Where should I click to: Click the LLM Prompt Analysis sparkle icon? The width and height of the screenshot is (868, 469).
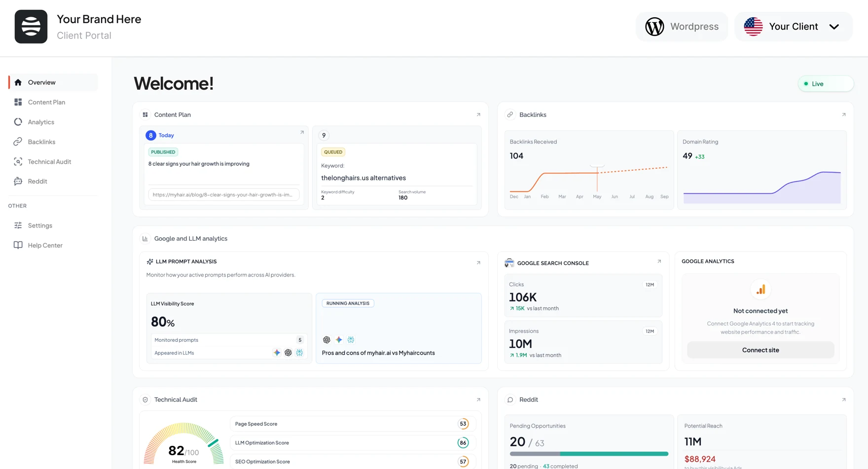150,261
